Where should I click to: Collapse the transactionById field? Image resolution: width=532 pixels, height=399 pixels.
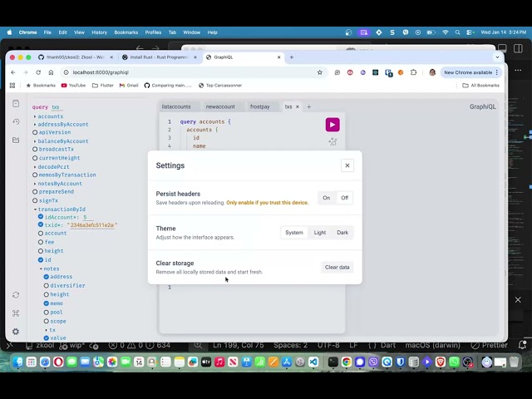tap(35, 209)
